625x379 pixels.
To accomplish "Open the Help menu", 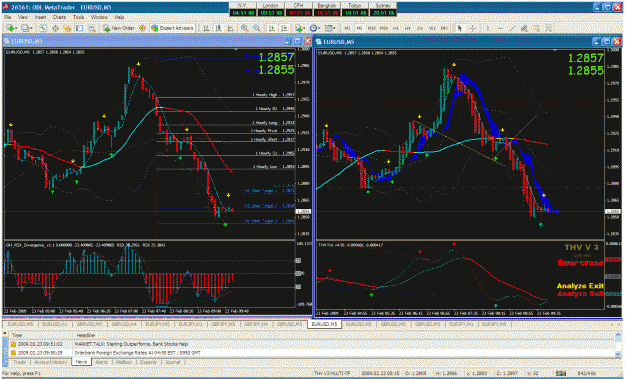I will [x=119, y=18].
